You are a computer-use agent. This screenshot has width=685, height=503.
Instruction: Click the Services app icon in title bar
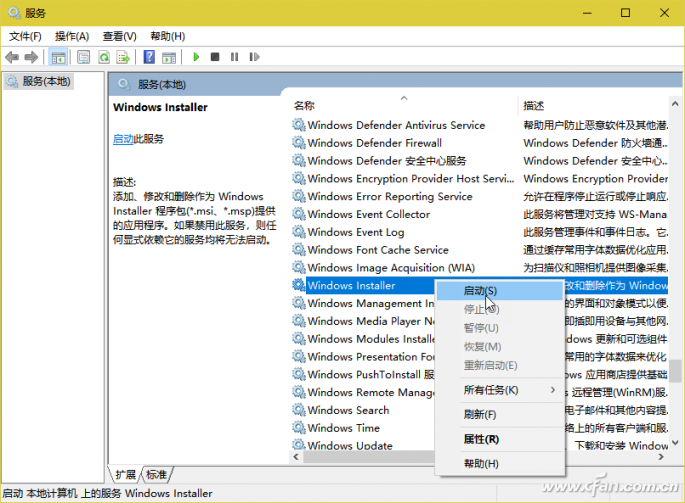click(x=14, y=13)
